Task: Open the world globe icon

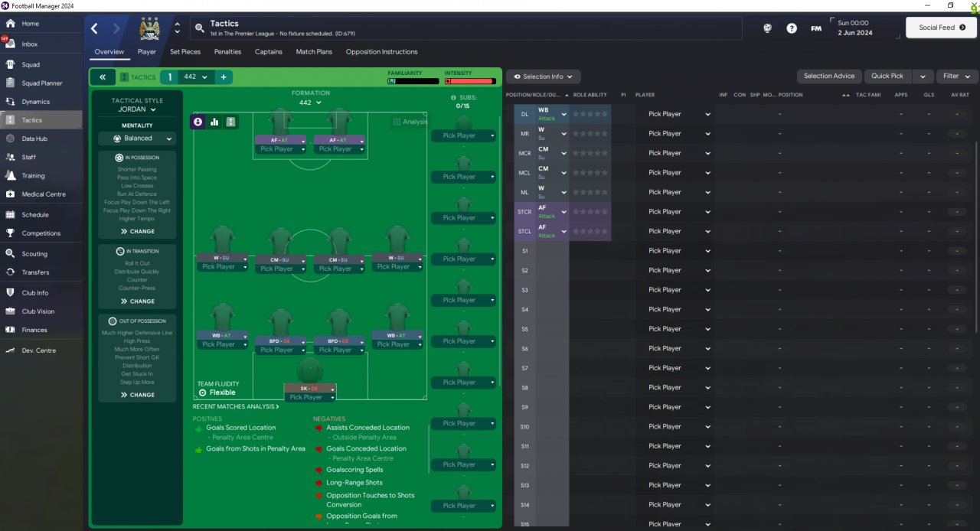Action: [x=768, y=28]
